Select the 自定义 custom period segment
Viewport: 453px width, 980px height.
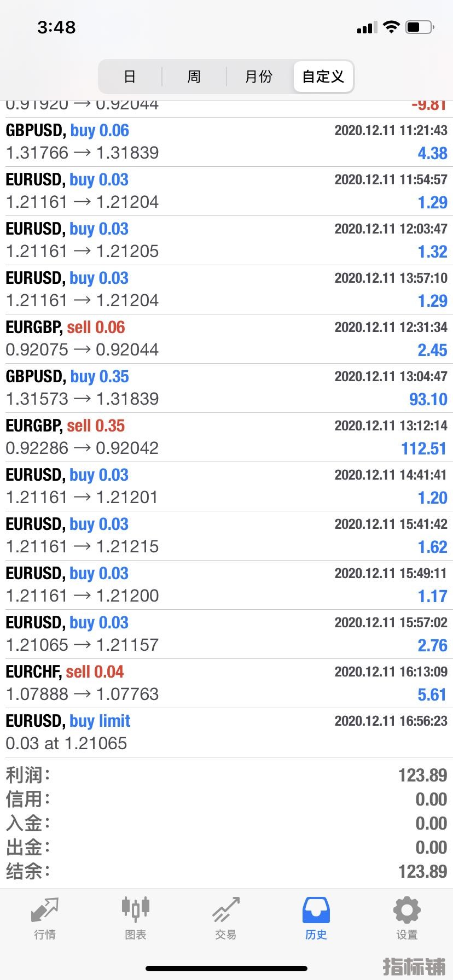point(323,77)
